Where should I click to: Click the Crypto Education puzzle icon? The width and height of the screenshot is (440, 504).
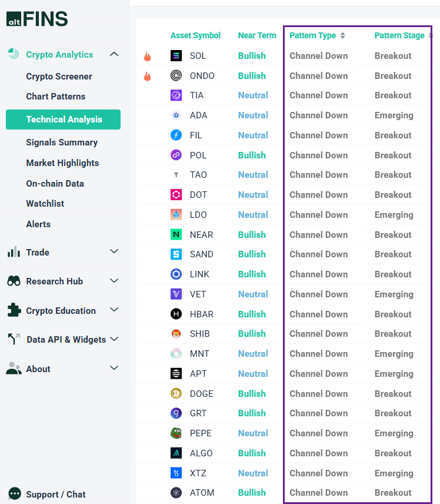click(14, 310)
